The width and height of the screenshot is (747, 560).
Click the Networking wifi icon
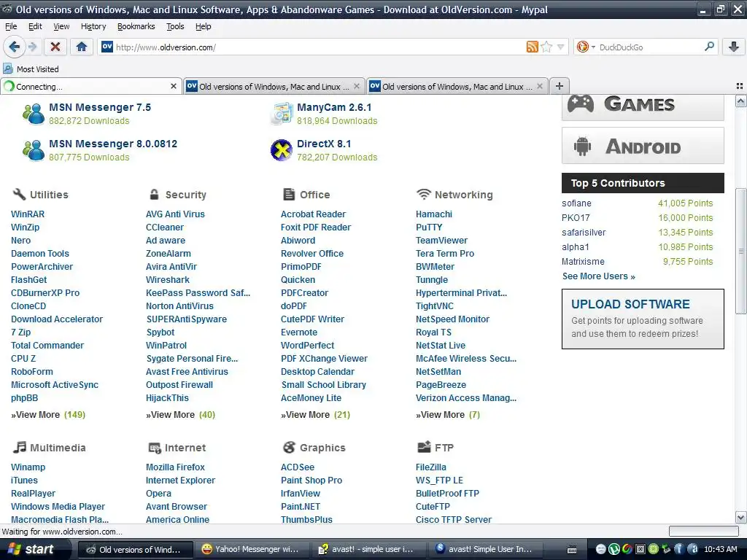click(423, 194)
